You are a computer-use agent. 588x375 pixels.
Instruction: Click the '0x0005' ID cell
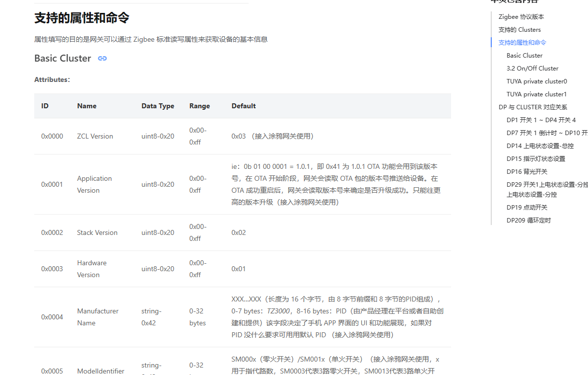coord(52,371)
